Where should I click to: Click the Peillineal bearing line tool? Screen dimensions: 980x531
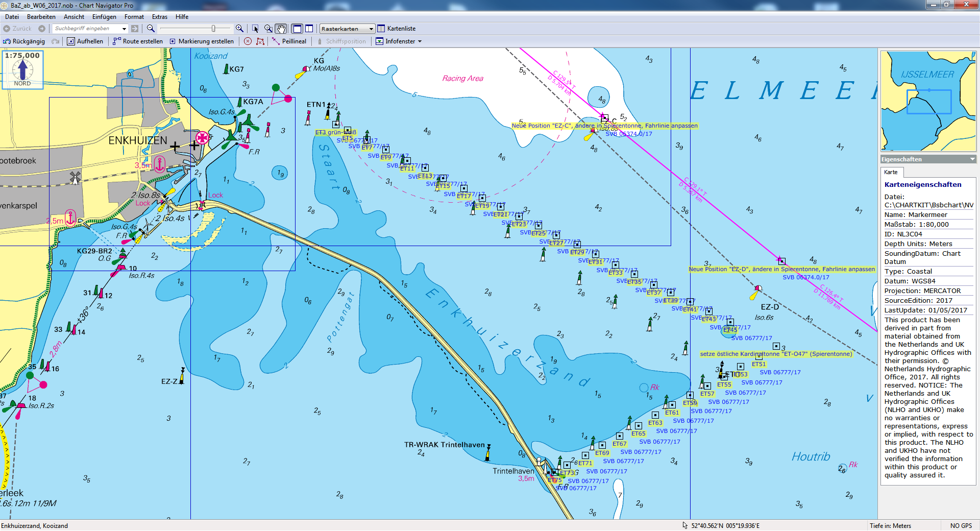click(289, 41)
